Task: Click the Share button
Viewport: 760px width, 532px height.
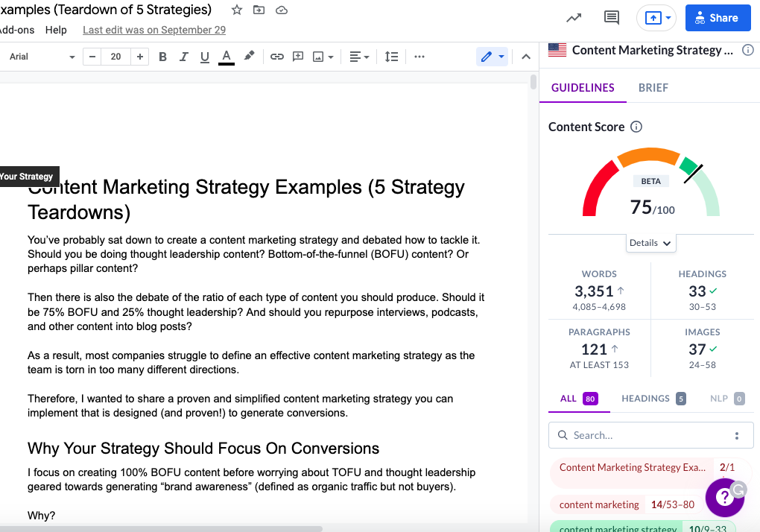Action: pos(718,18)
